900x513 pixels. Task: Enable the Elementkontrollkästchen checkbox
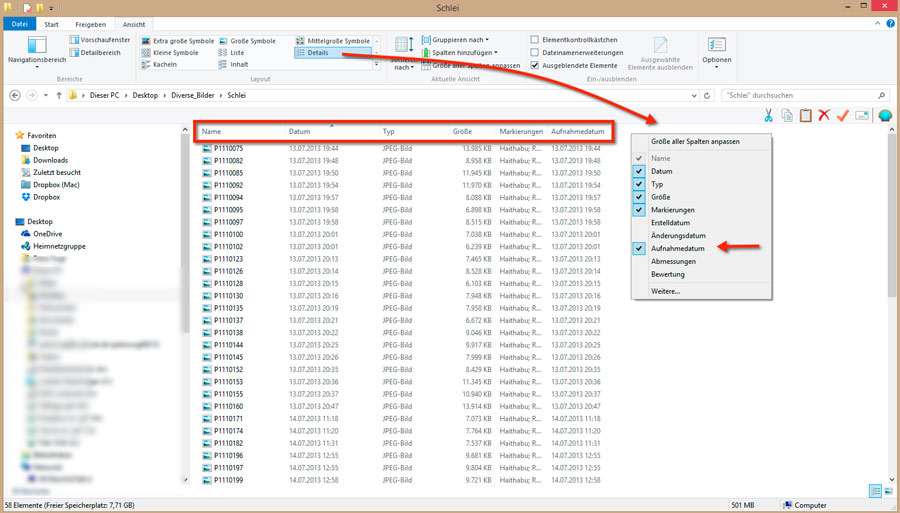pyautogui.click(x=535, y=40)
